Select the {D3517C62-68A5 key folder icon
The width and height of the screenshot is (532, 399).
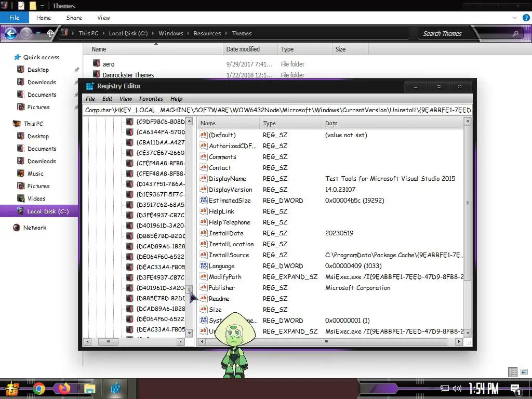[x=129, y=205]
